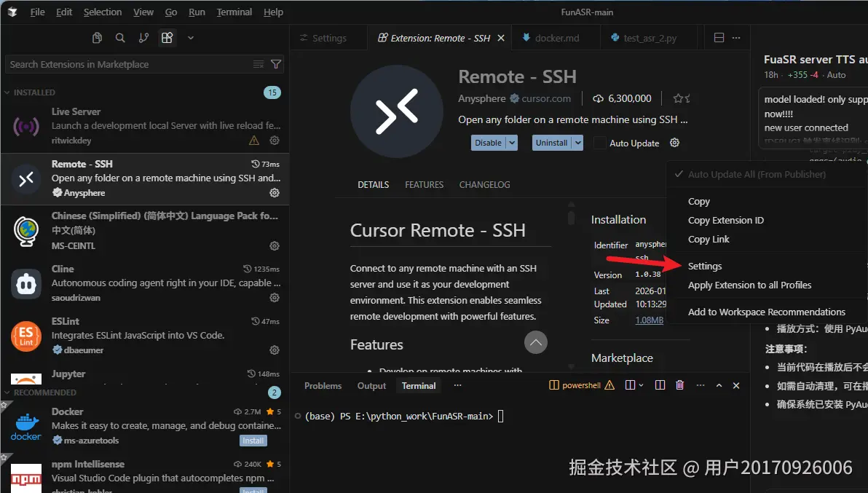This screenshot has width=868, height=493.
Task: Disable the Remote - SSH extension
Action: point(488,143)
